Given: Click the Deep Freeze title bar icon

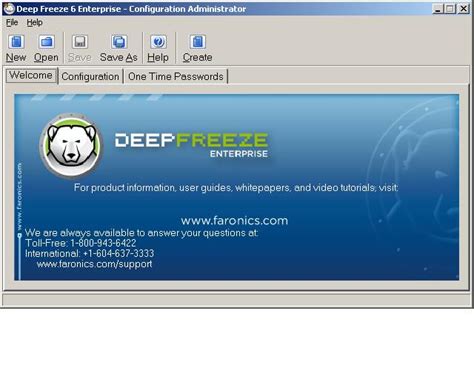Looking at the screenshot, I should [x=9, y=8].
